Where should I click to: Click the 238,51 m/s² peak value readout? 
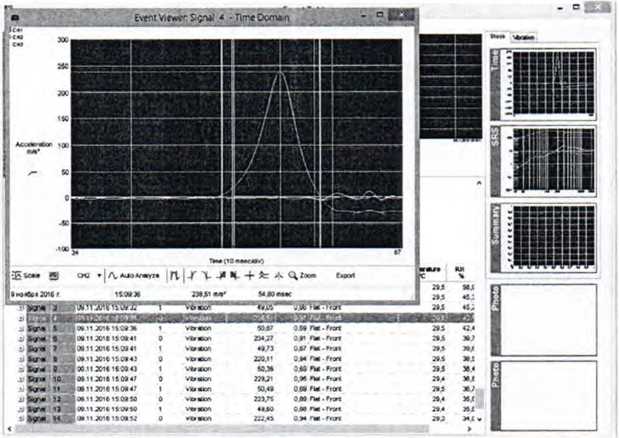[x=209, y=294]
